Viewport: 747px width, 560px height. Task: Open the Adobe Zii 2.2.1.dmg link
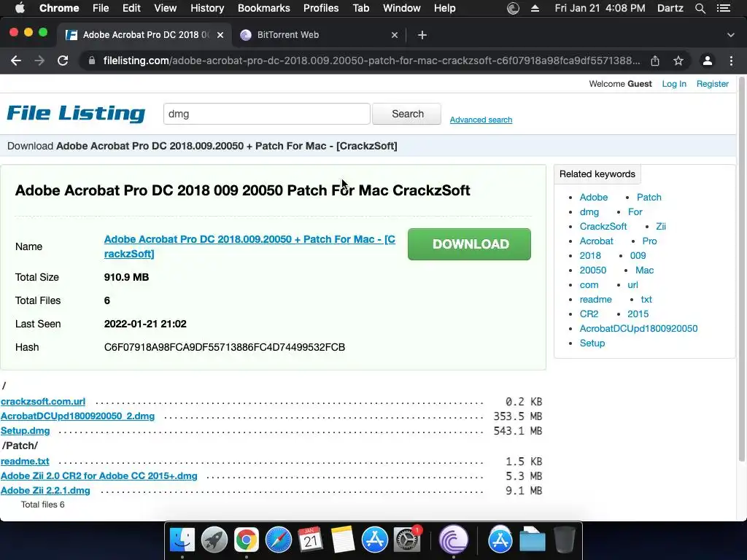pos(45,491)
